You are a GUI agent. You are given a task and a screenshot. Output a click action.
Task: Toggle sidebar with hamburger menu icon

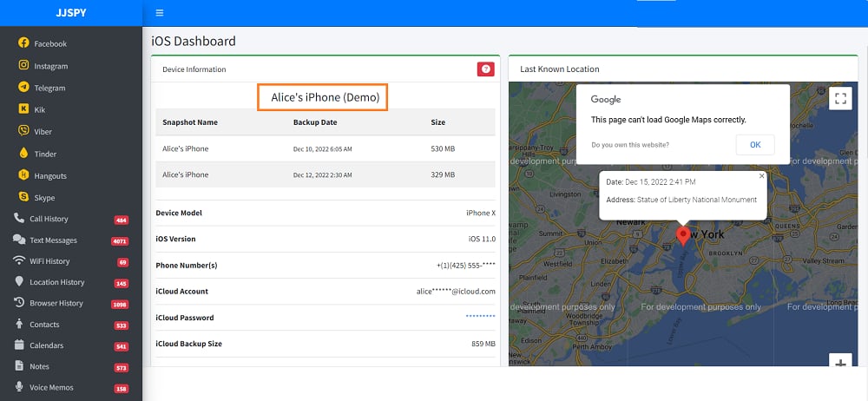160,13
